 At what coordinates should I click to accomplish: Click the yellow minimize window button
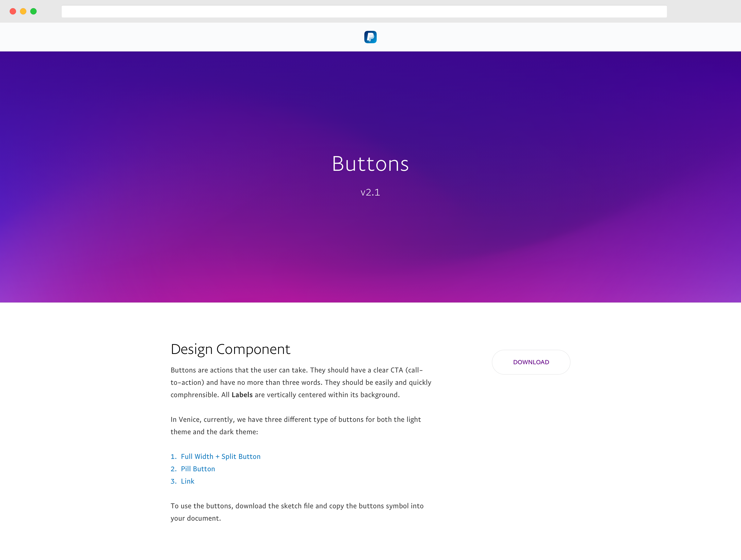(23, 11)
